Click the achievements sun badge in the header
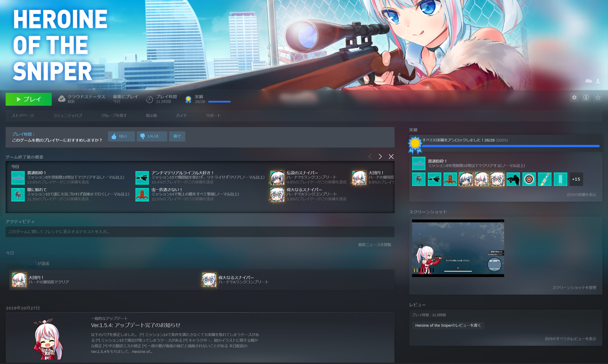Image resolution: width=608 pixels, height=364 pixels. (x=188, y=99)
